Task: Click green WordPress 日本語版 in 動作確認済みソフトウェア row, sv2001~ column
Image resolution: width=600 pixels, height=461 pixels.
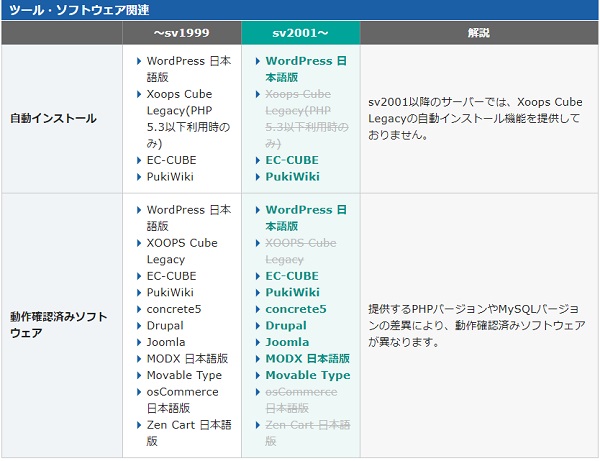Action: (306, 218)
